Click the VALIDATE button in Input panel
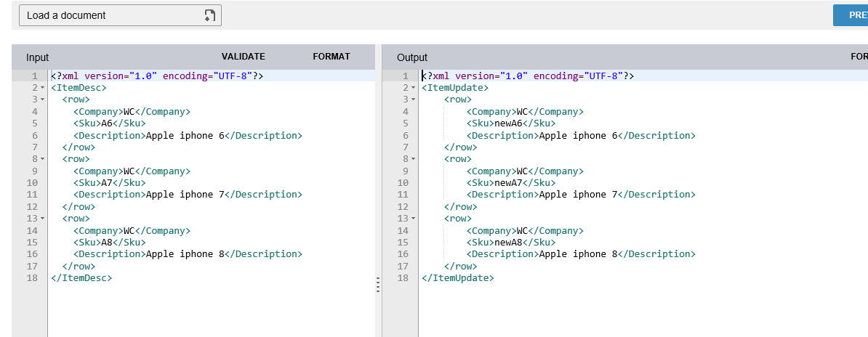This screenshot has height=337, width=868. coord(244,57)
